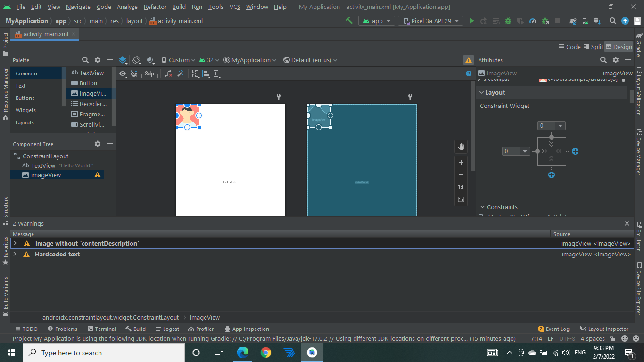Click the orientation for preview icon
Viewport: 644px width, 362px height.
[x=137, y=60]
